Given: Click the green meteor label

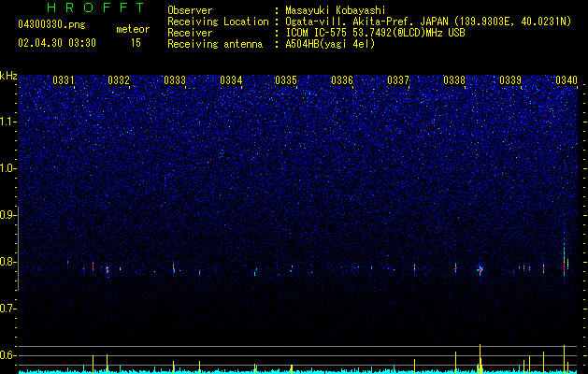Looking at the screenshot, I should click(x=133, y=29).
